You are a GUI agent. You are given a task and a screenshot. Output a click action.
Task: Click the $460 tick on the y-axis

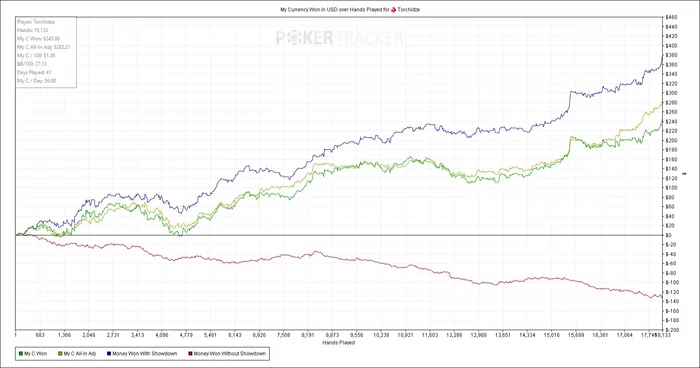tap(671, 17)
